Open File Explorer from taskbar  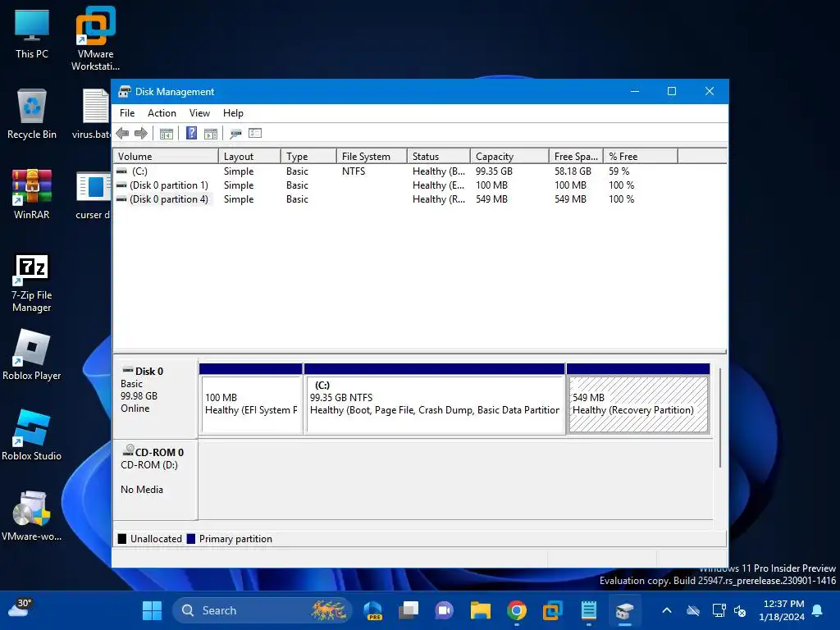coord(481,610)
